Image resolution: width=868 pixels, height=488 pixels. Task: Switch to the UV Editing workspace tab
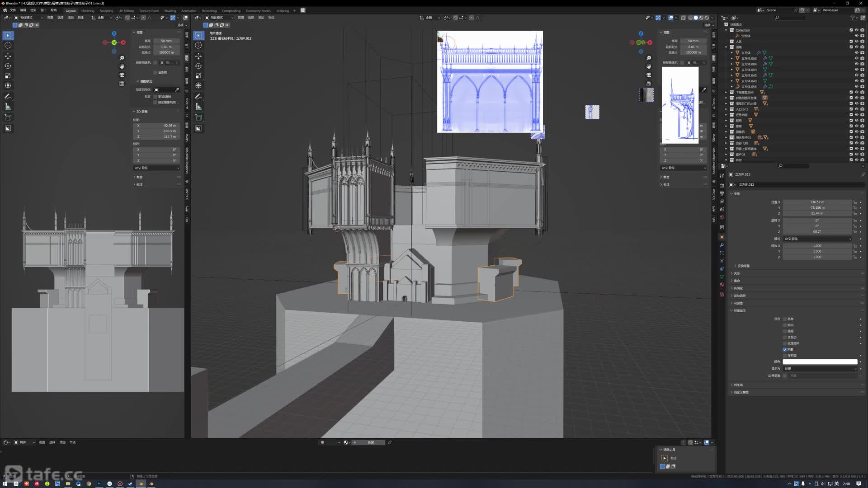click(126, 10)
